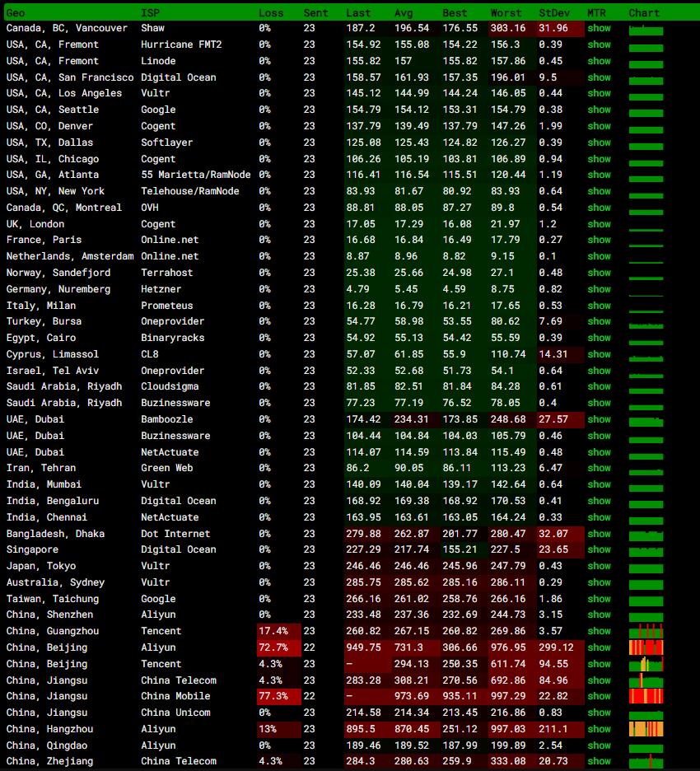The width and height of the screenshot is (700, 771).
Task: Open MTR show link for Dallas Softlayer
Action: (599, 143)
